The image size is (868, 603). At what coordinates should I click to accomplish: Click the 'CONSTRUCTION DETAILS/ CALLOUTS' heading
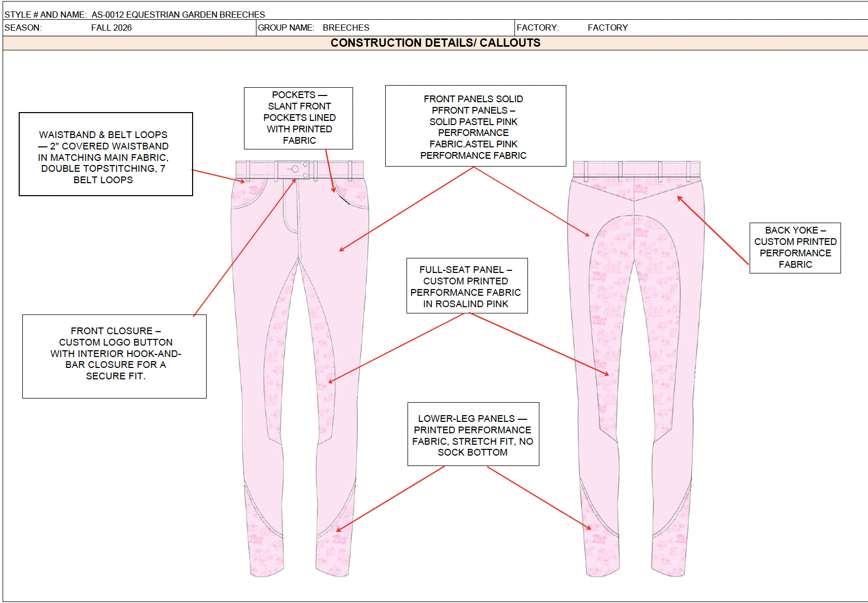(x=436, y=43)
